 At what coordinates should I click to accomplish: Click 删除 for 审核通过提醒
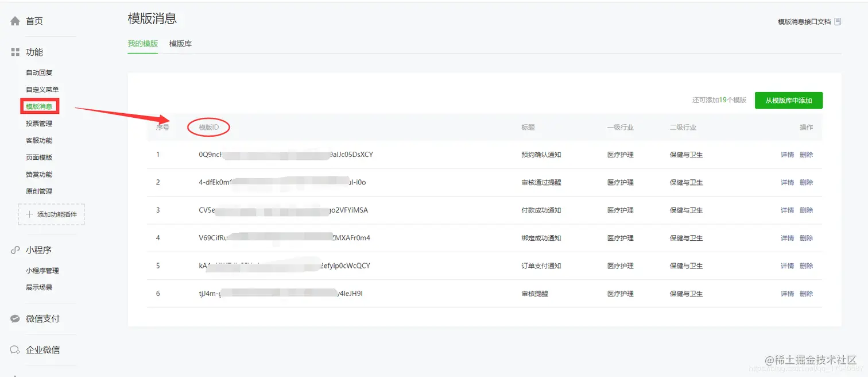tap(806, 183)
